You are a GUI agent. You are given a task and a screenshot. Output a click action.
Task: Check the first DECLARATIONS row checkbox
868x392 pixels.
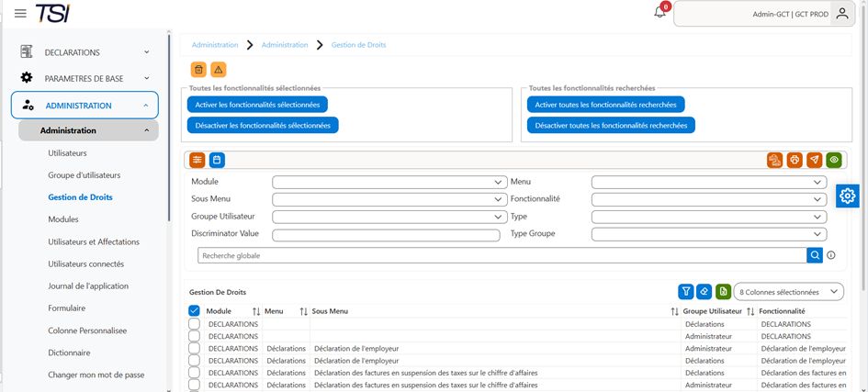[195, 324]
